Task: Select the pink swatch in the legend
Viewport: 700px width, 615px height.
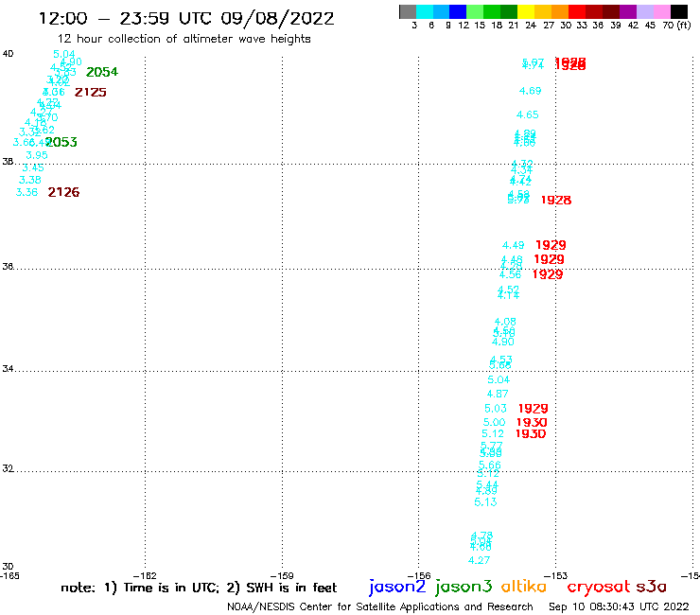Action: point(662,11)
